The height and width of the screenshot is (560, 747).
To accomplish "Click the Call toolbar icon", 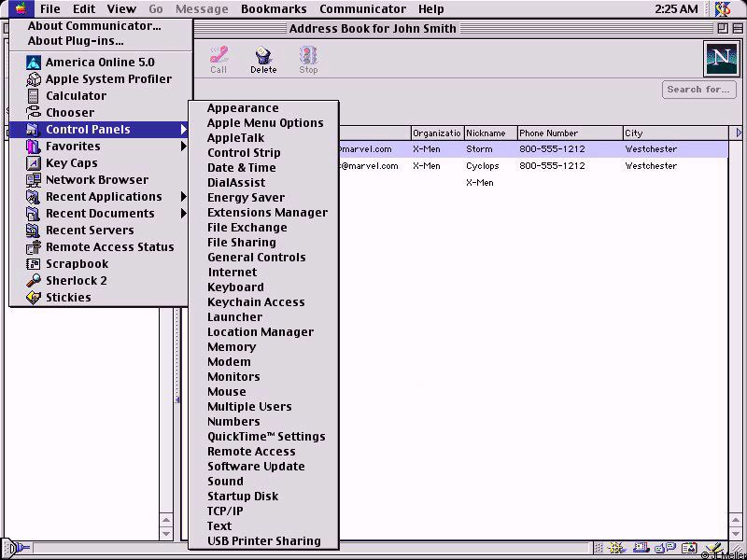I will coord(218,59).
